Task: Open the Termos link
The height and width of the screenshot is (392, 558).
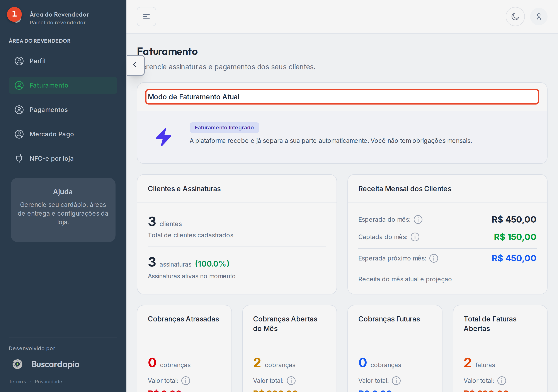Action: pyautogui.click(x=17, y=382)
